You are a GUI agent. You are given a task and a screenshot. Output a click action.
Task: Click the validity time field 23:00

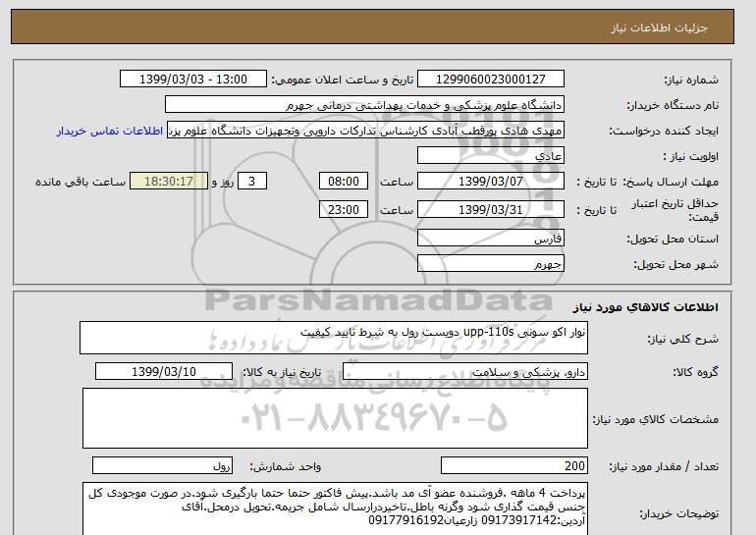pos(344,209)
